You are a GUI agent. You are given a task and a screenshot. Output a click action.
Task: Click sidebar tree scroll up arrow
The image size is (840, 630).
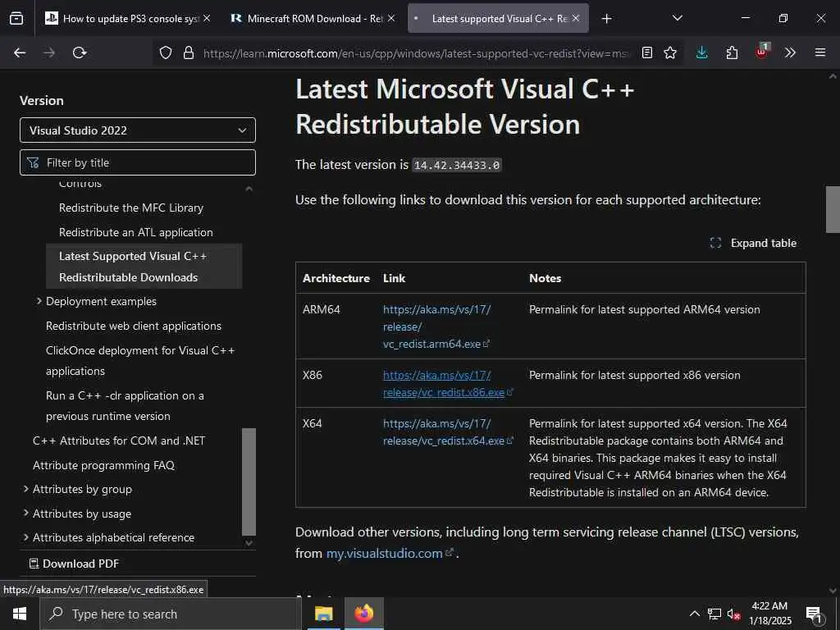click(249, 189)
